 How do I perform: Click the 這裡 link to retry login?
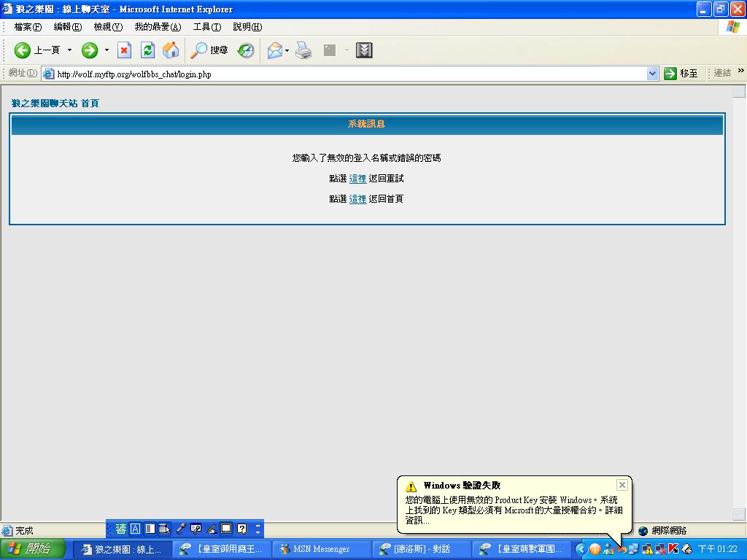pyautogui.click(x=357, y=179)
